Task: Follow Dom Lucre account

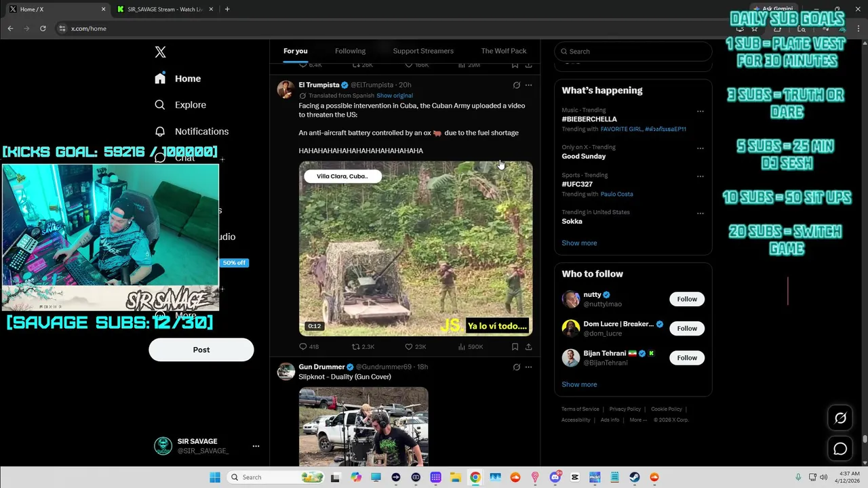Action: pos(687,328)
